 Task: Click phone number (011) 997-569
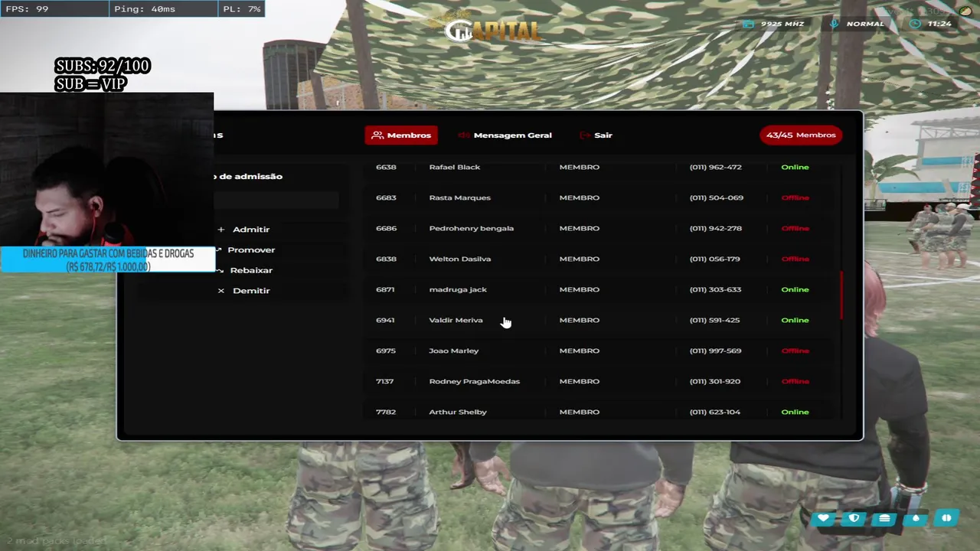[x=715, y=350]
